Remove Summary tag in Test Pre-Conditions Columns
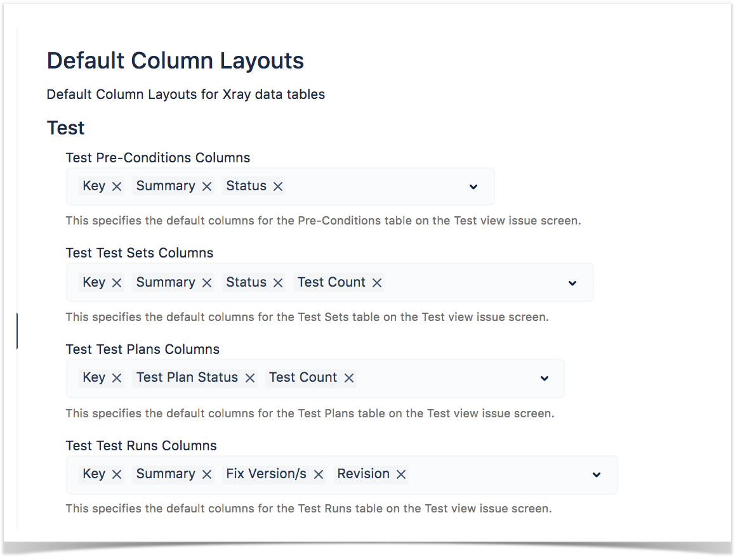Screen dimensions: 740x560 207,187
